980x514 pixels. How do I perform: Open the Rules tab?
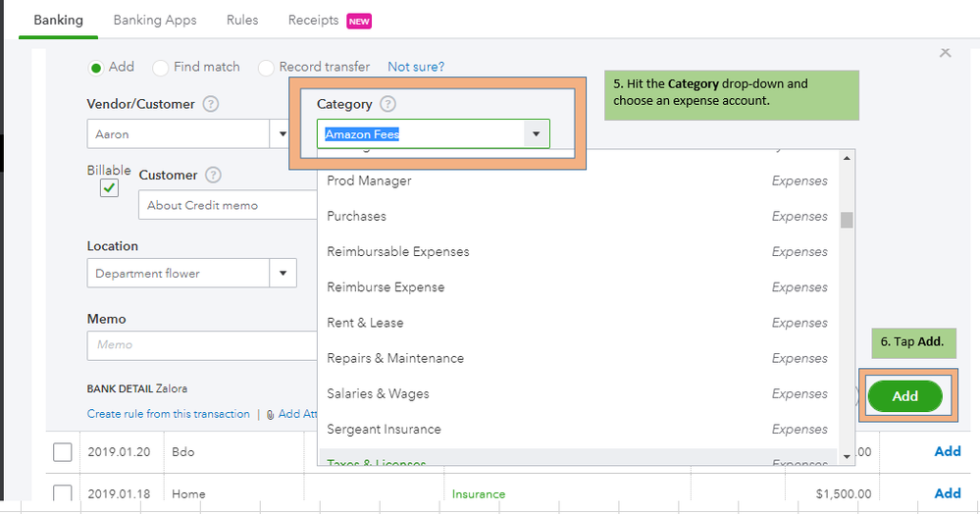pos(242,20)
